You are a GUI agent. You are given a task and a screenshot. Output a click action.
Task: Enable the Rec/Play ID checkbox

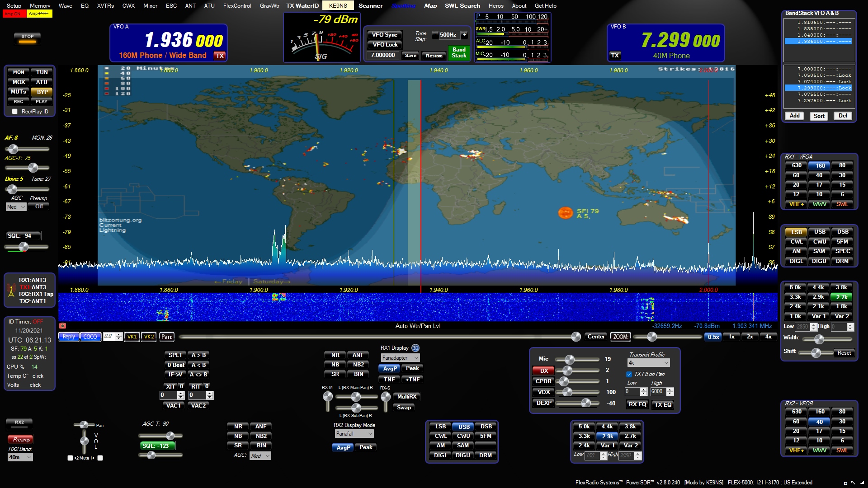15,112
